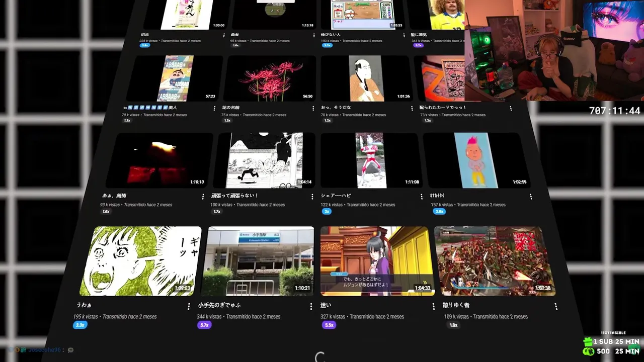Open the video titled 花の名前

[x=230, y=108]
